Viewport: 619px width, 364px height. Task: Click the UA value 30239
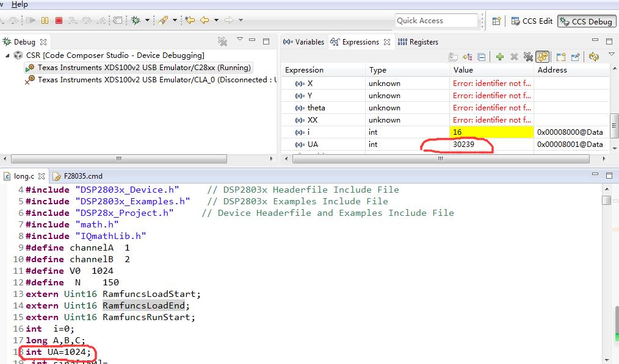[x=463, y=145]
